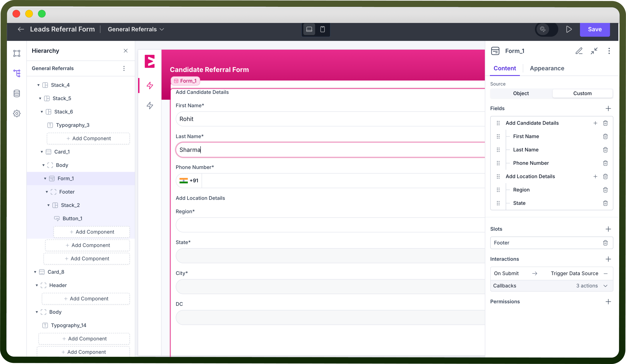Select Object as source

(x=521, y=93)
